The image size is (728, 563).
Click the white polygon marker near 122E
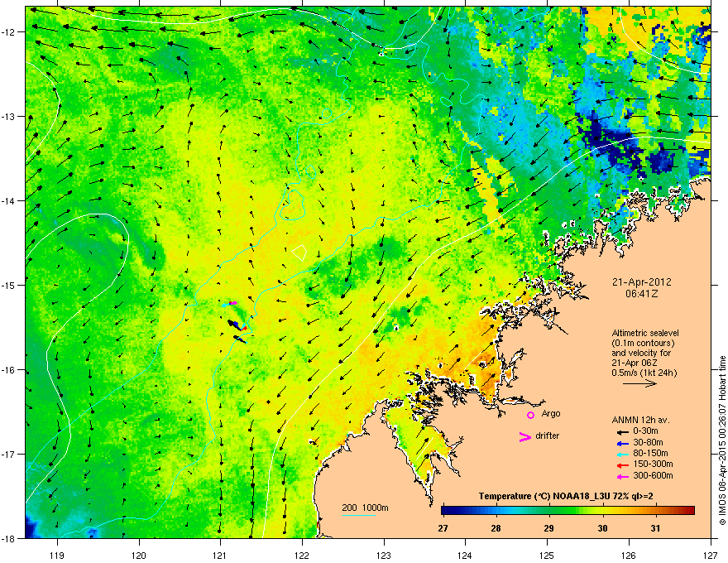coord(299,253)
